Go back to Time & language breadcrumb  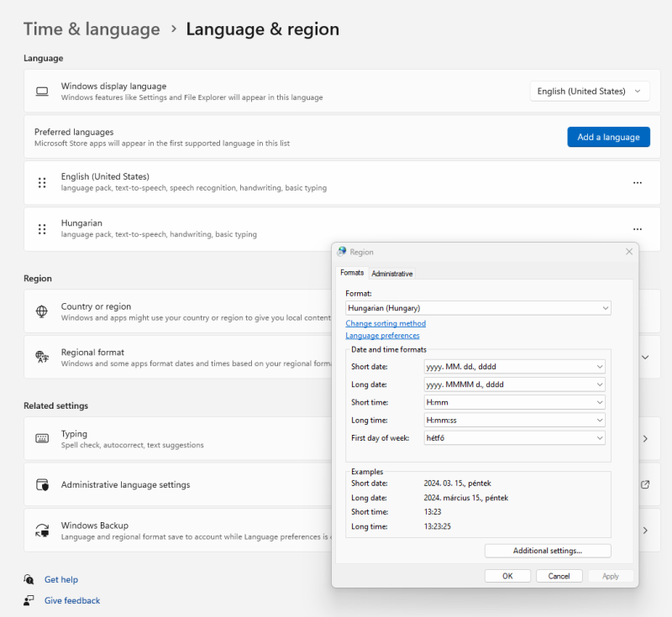click(92, 29)
